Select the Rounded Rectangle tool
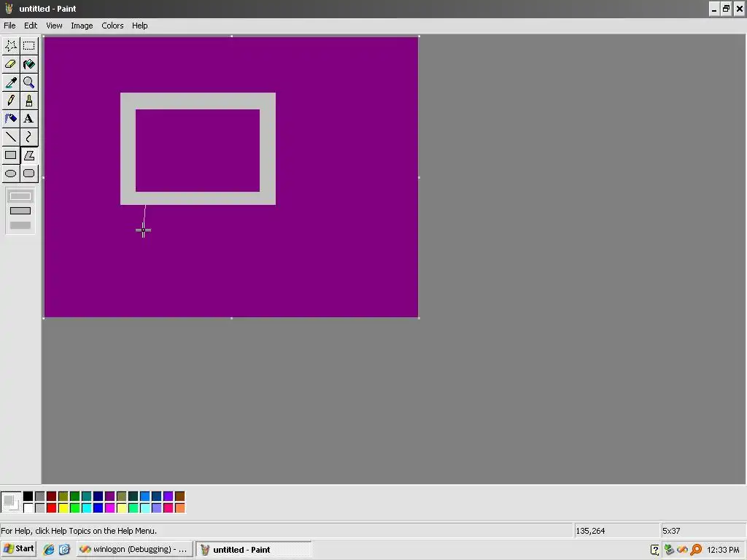Screen dimensions: 747x560 (29, 174)
